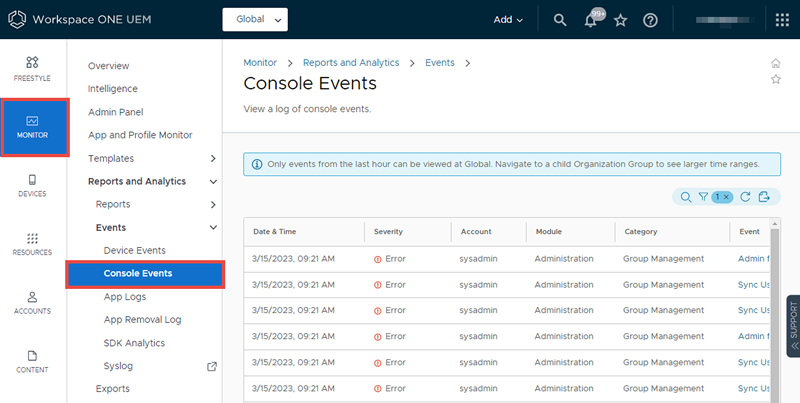
Task: Sort by Category column header
Action: click(x=640, y=232)
